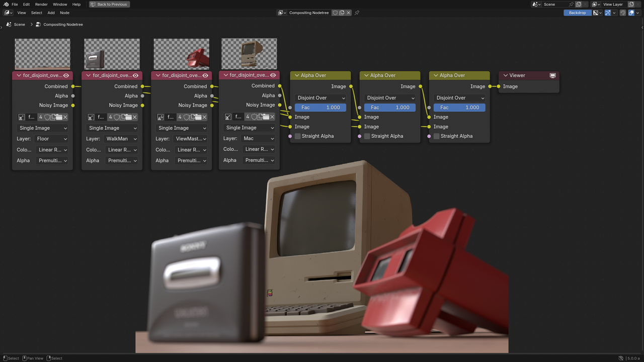Viewport: 644px width, 362px height.
Task: Enable Straight Alpha on the rightmost Alpha Over node
Action: coord(436,136)
